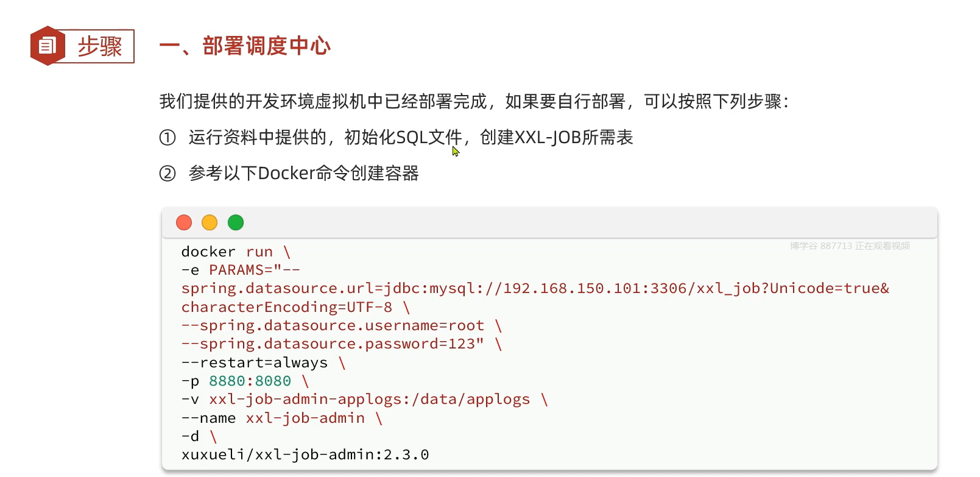Viewport: 980px width, 477px height.
Task: Click the 'docker run' command line
Action: (236, 252)
